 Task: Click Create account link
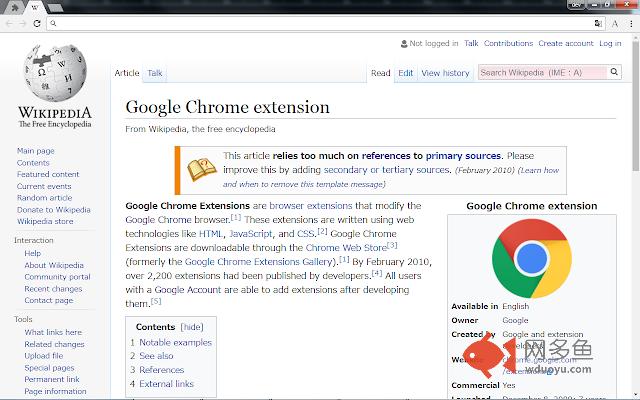(x=566, y=43)
